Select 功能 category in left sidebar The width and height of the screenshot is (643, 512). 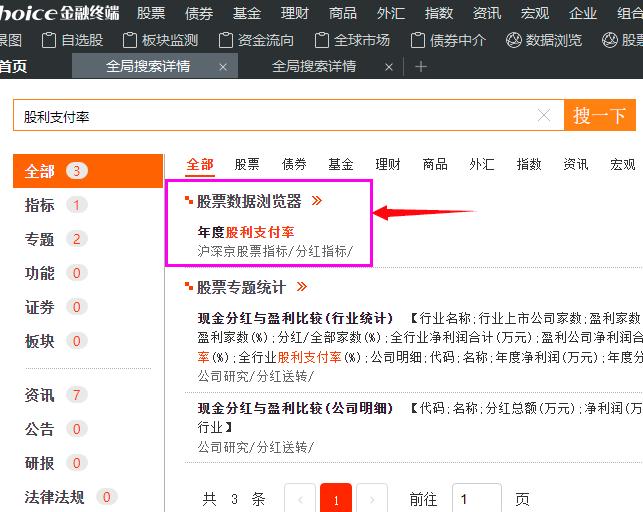56,273
